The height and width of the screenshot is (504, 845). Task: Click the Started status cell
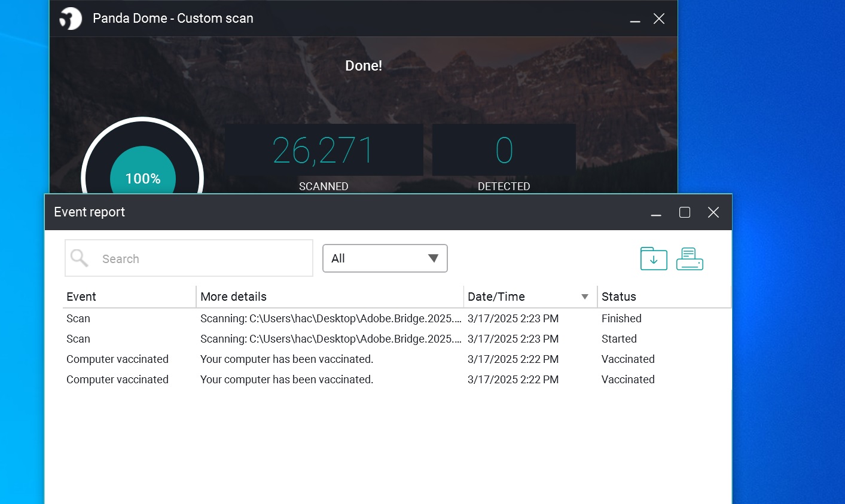pyautogui.click(x=619, y=339)
